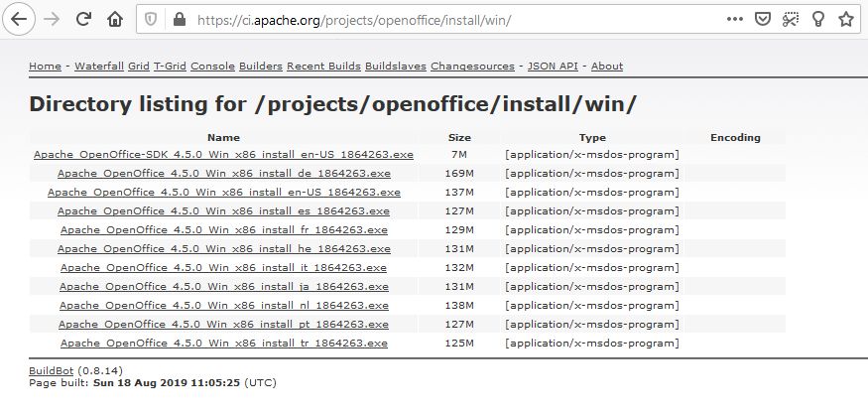Bookmark this page with the star
868x416 pixels.
(846, 19)
